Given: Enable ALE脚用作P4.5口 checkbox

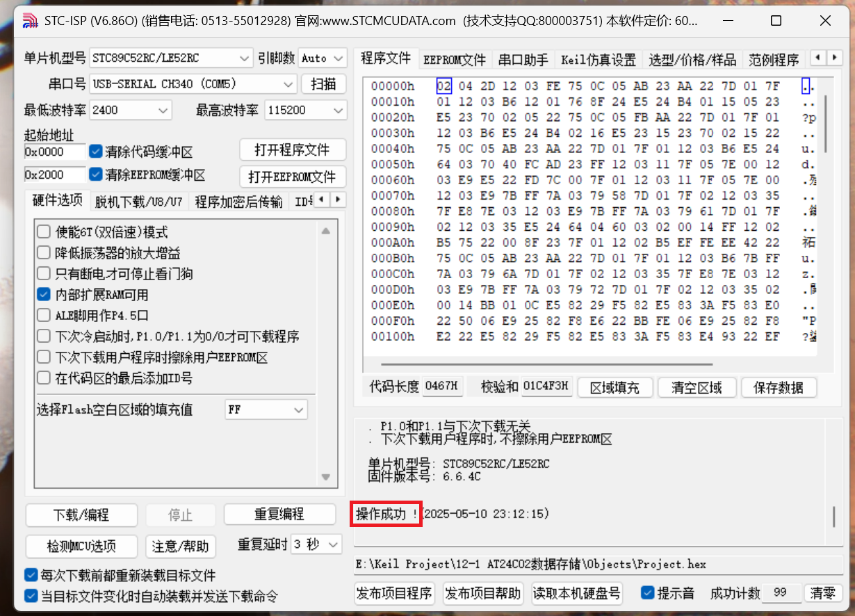Looking at the screenshot, I should [44, 316].
